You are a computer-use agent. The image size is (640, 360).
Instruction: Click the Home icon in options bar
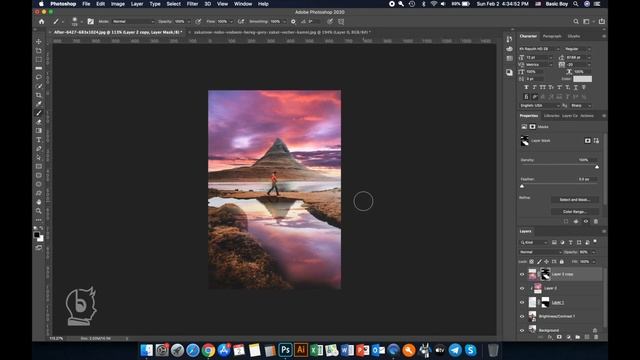pos(41,21)
